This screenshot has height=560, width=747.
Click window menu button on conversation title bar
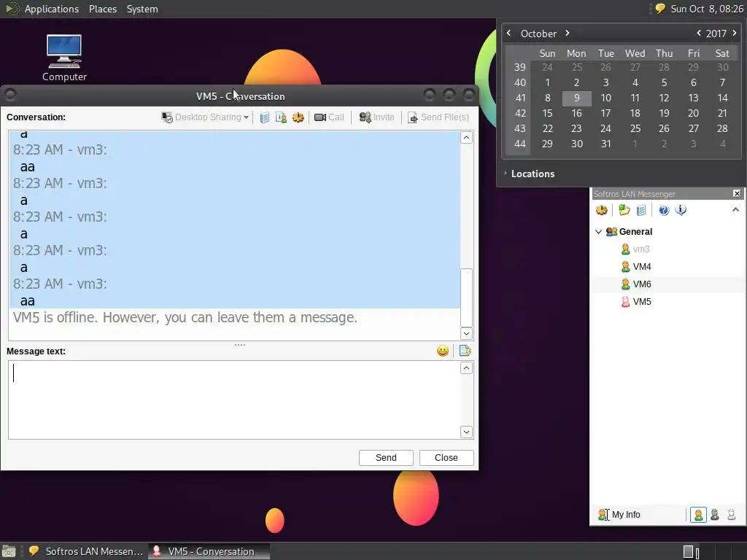[10, 96]
